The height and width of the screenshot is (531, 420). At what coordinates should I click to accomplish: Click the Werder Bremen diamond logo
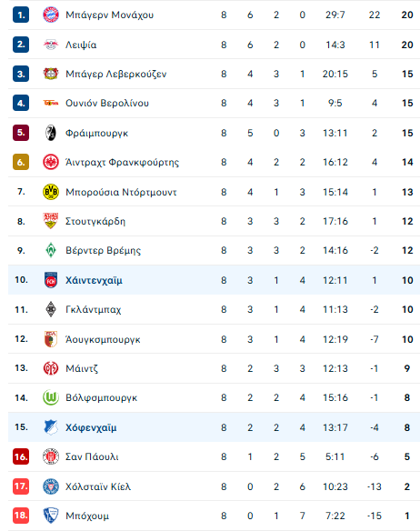click(51, 250)
